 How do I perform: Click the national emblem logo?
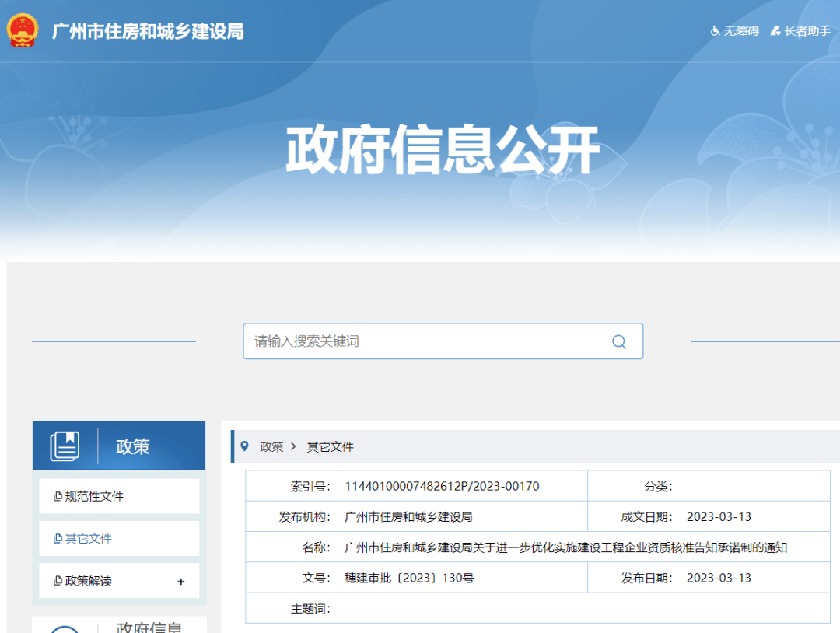pyautogui.click(x=23, y=30)
